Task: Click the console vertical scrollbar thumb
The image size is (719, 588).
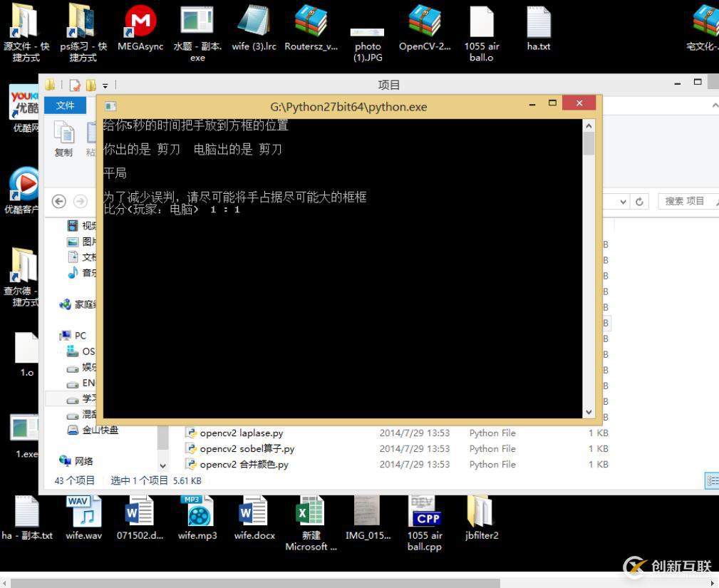Action: [589, 143]
